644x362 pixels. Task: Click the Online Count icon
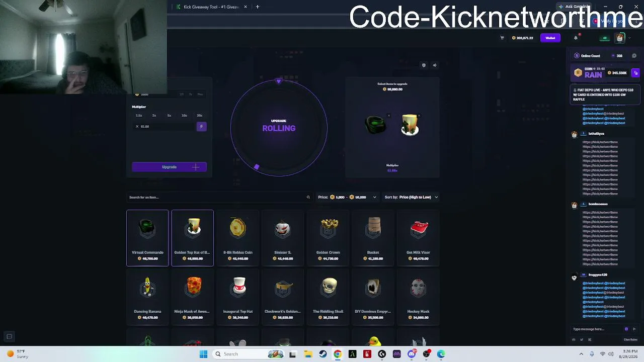577,56
